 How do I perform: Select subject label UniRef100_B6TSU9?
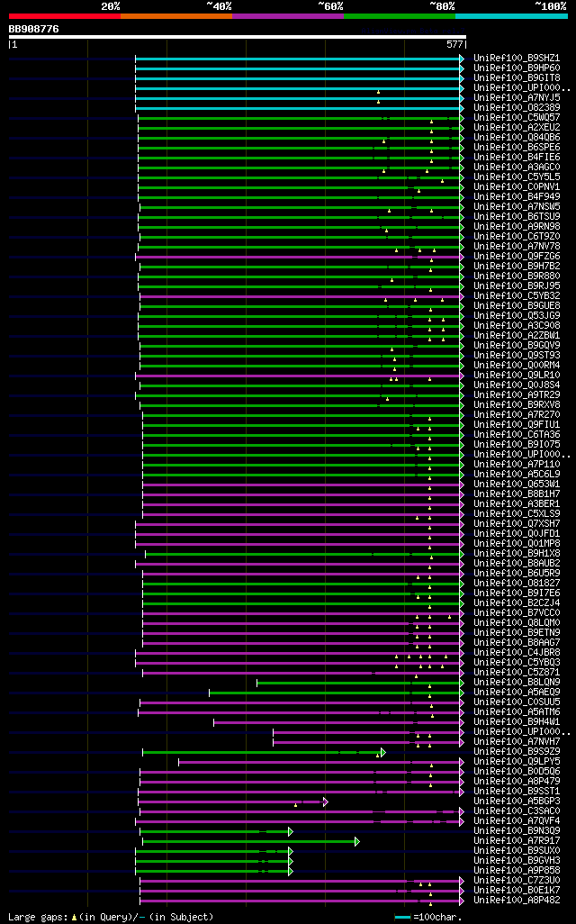coord(517,217)
